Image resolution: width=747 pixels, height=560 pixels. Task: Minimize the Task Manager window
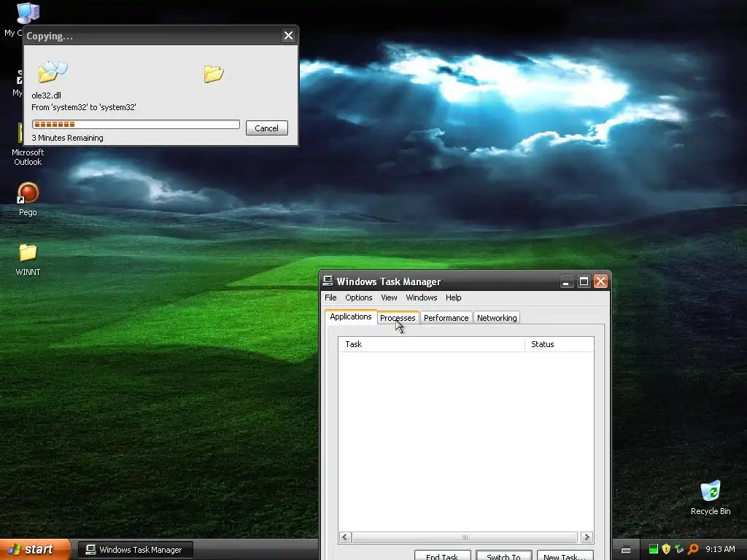(566, 281)
